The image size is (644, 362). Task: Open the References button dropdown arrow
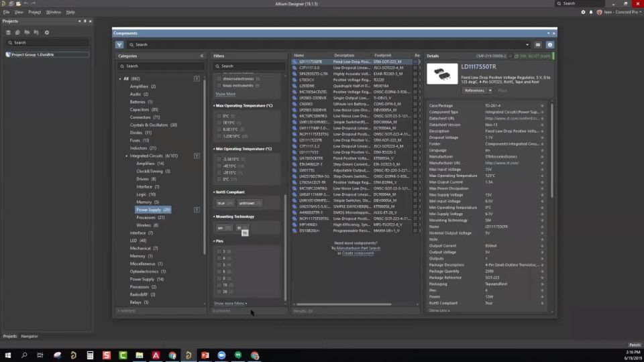click(490, 90)
